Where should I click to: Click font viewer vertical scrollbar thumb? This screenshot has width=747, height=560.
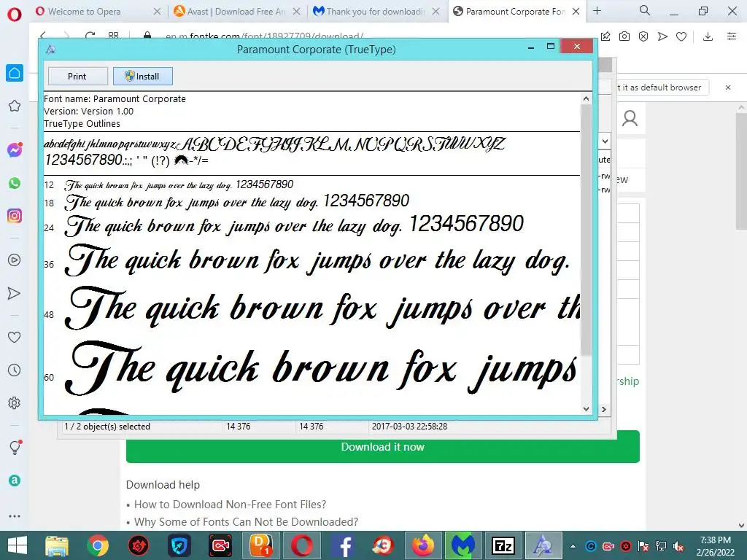click(586, 228)
